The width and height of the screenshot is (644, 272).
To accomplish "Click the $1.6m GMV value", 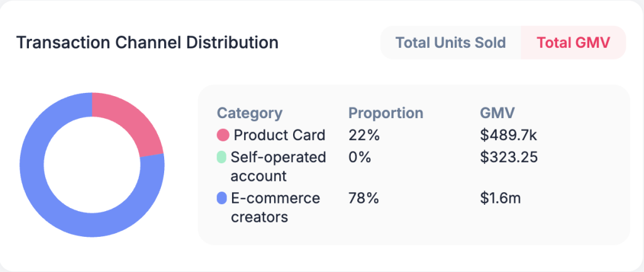I will click(x=500, y=199).
